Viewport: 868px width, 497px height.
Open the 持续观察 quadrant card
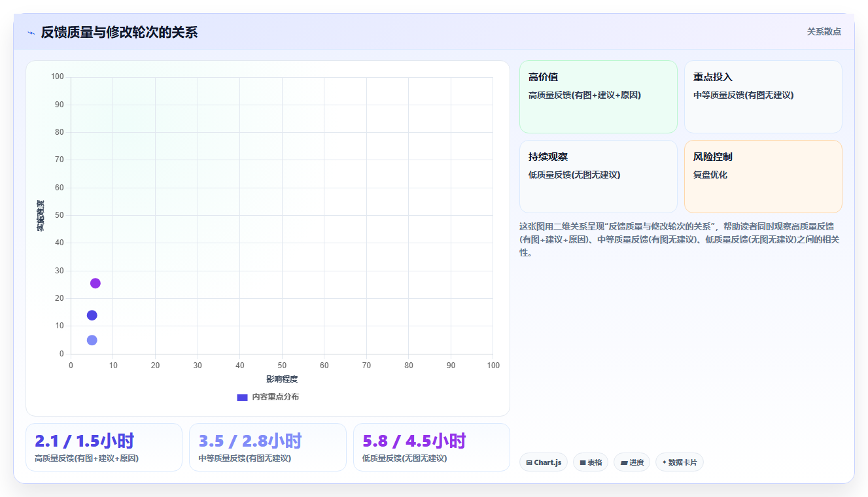coord(598,177)
